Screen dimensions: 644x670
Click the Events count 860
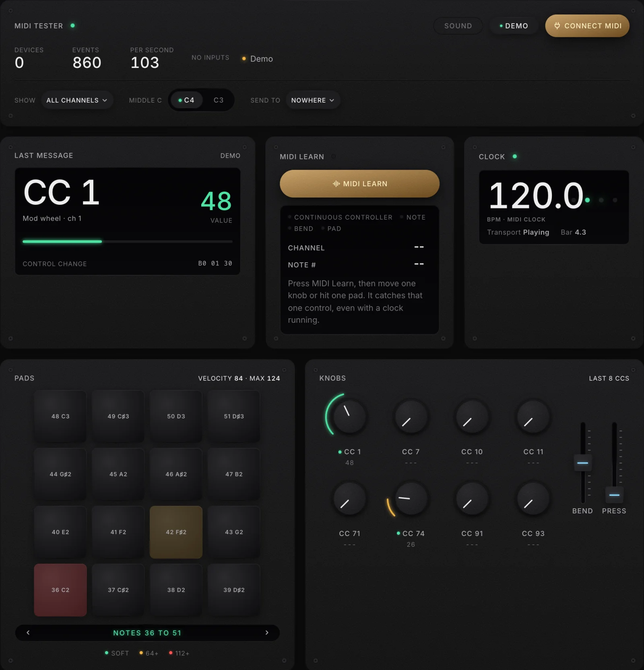[x=87, y=63]
